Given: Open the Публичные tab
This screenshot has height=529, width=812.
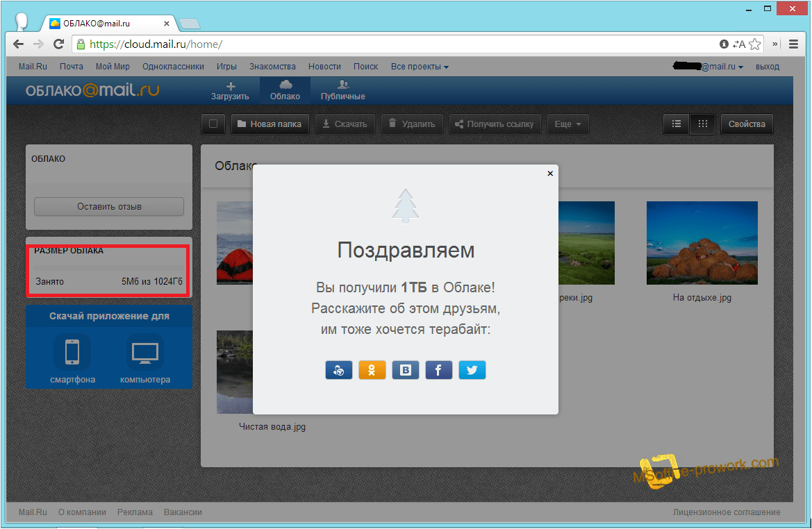Looking at the screenshot, I should tap(342, 91).
